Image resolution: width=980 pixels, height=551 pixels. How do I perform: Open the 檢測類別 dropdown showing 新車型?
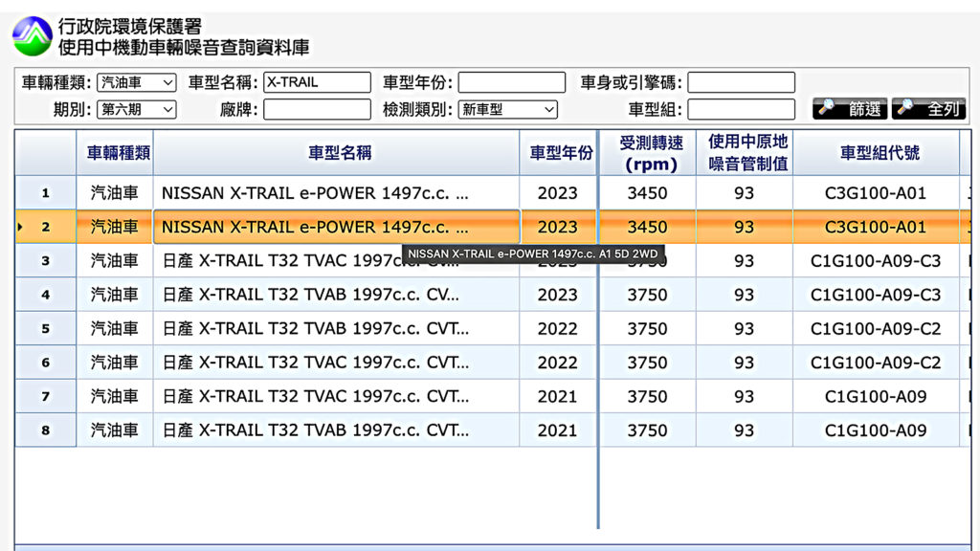click(507, 109)
